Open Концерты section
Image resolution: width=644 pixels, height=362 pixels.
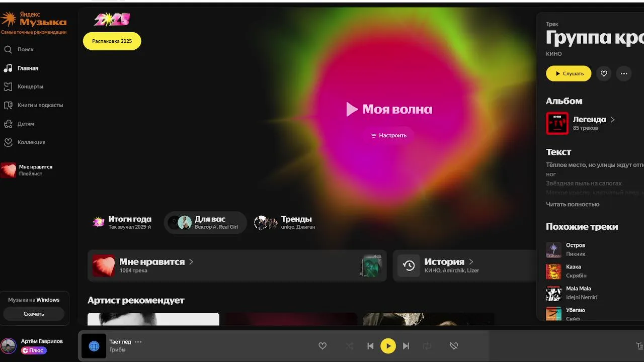coord(24,86)
